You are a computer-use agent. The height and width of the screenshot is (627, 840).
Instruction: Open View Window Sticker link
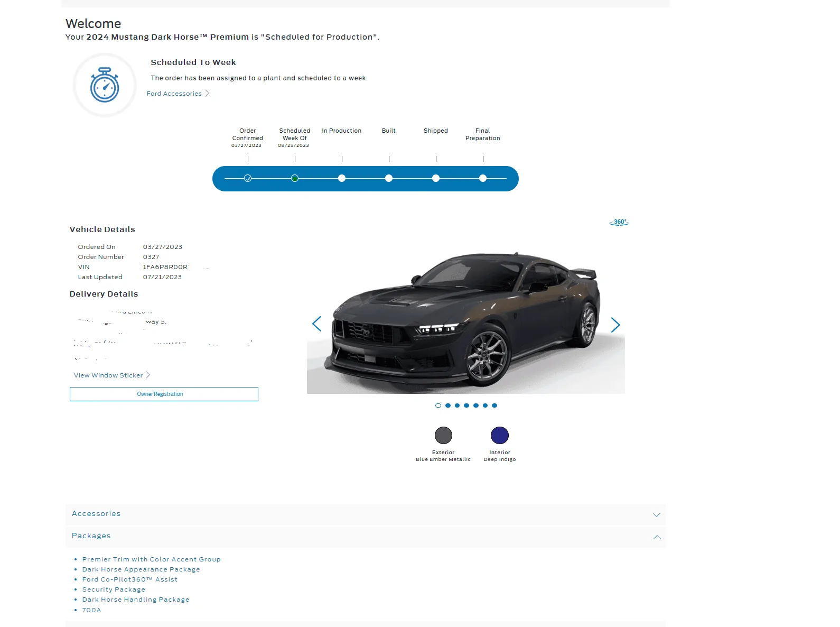[x=112, y=375]
